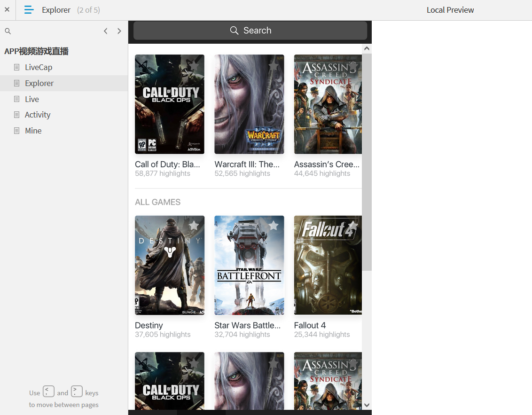The width and height of the screenshot is (532, 415).
Task: Click the 'ALL GAMES' section heading
Action: point(158,202)
